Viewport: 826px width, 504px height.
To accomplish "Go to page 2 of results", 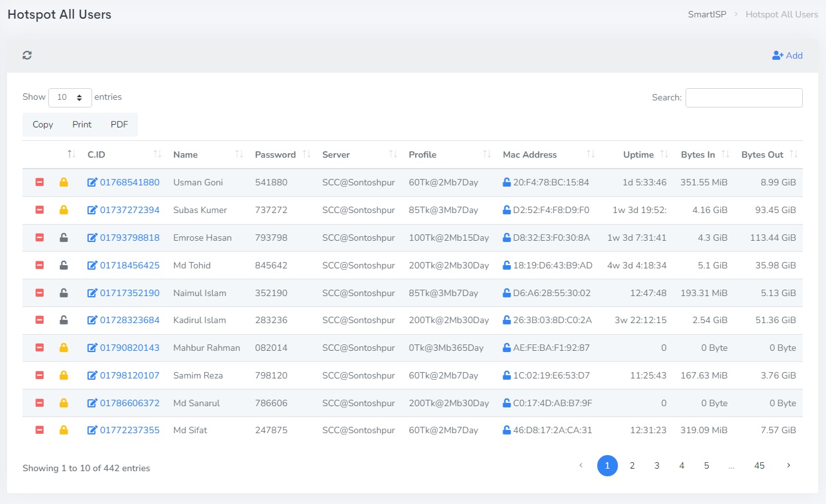I will [632, 465].
